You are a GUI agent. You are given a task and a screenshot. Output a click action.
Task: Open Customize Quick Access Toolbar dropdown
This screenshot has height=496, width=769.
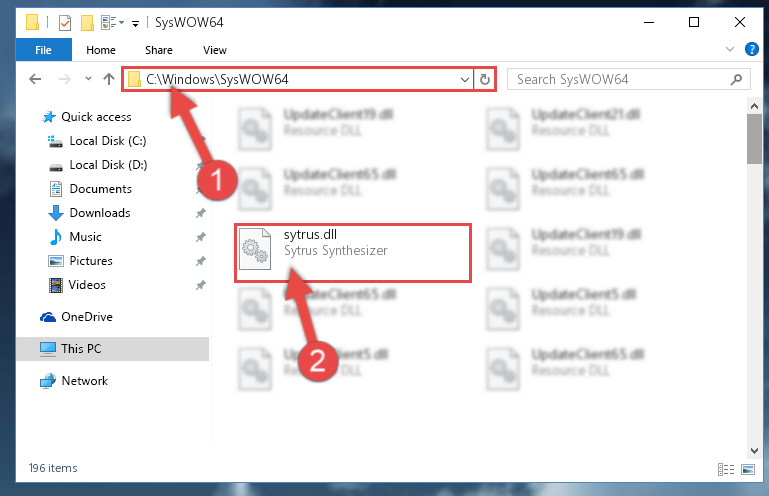click(135, 23)
